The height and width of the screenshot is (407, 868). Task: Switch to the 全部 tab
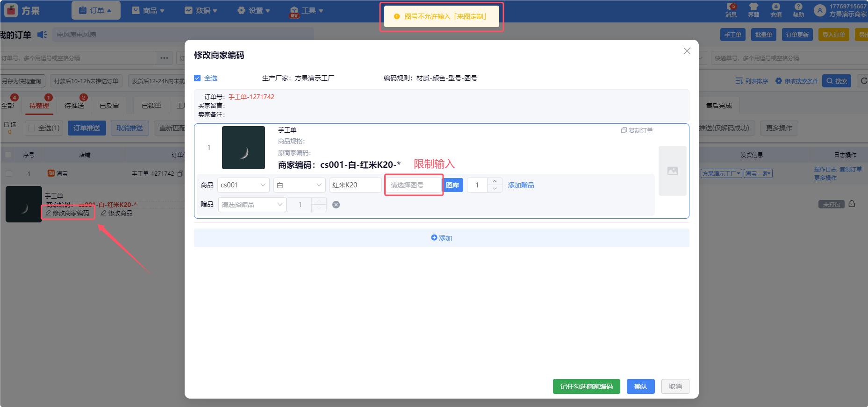coord(8,106)
